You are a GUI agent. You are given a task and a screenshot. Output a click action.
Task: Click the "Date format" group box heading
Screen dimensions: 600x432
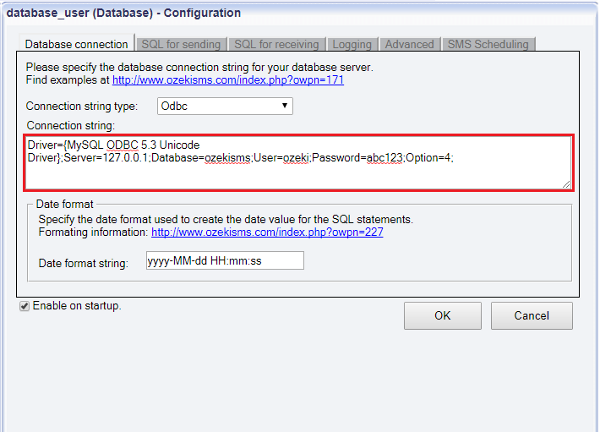pos(65,203)
